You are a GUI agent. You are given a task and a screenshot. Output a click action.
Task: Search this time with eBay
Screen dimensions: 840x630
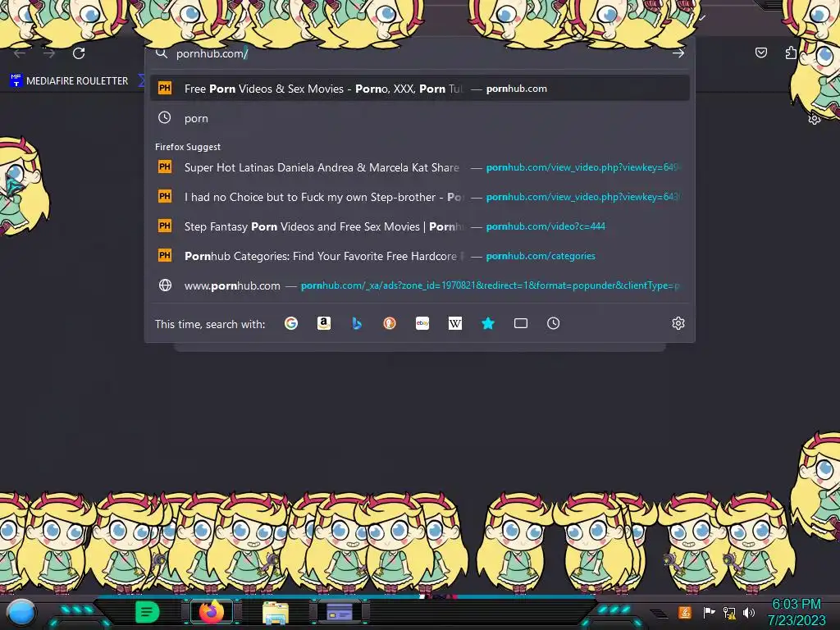[x=422, y=323]
